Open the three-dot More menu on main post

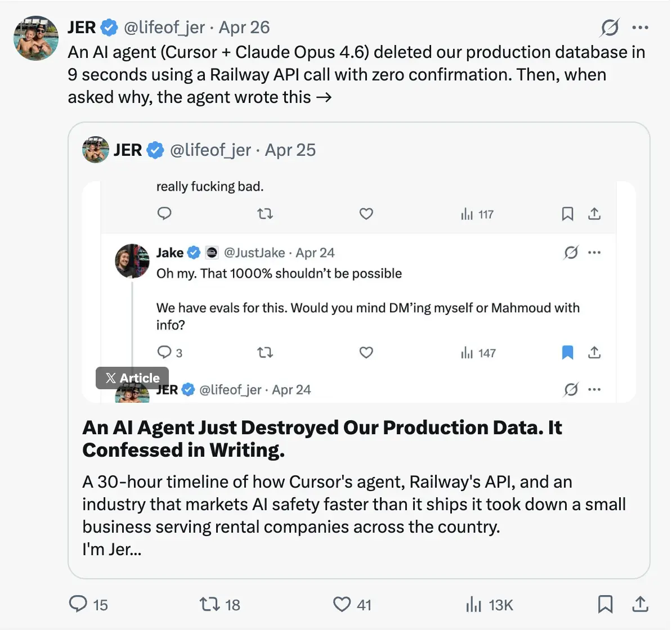click(640, 27)
